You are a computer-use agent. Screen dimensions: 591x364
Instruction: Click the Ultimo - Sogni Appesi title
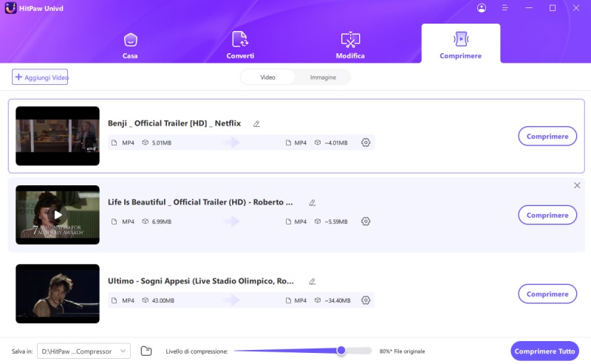click(x=200, y=281)
